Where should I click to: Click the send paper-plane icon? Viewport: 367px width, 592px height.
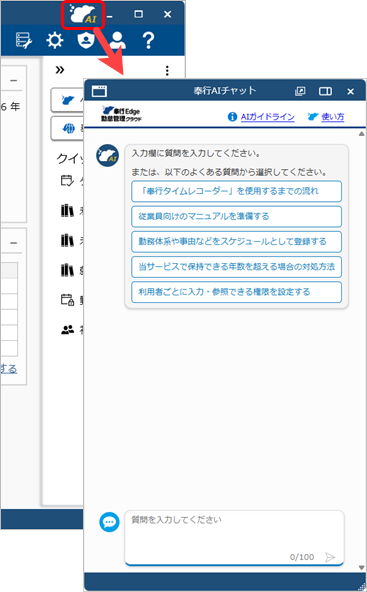pyautogui.click(x=330, y=557)
